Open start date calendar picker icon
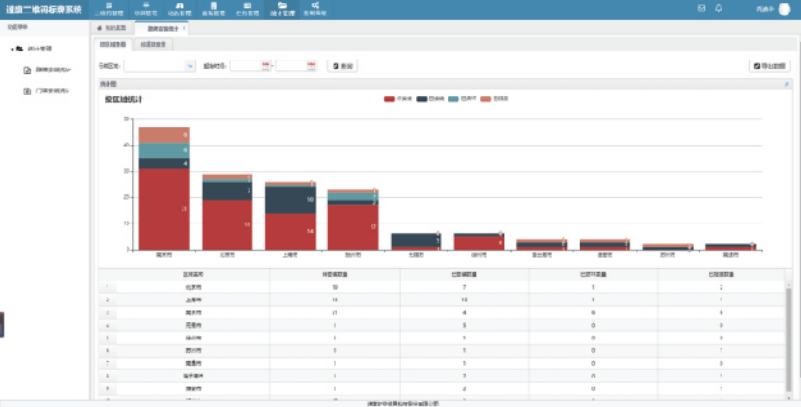The width and height of the screenshot is (801, 407). click(x=266, y=66)
